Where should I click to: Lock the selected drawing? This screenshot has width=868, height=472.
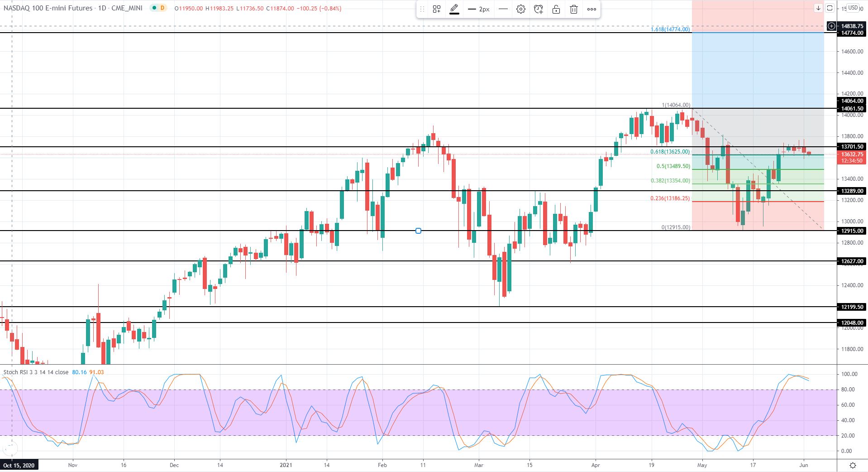pyautogui.click(x=556, y=9)
